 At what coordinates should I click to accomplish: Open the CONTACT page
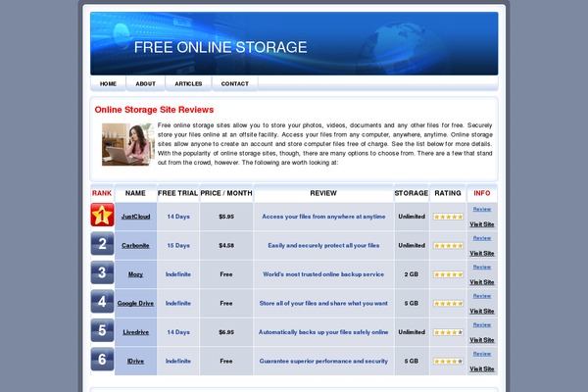tap(235, 83)
